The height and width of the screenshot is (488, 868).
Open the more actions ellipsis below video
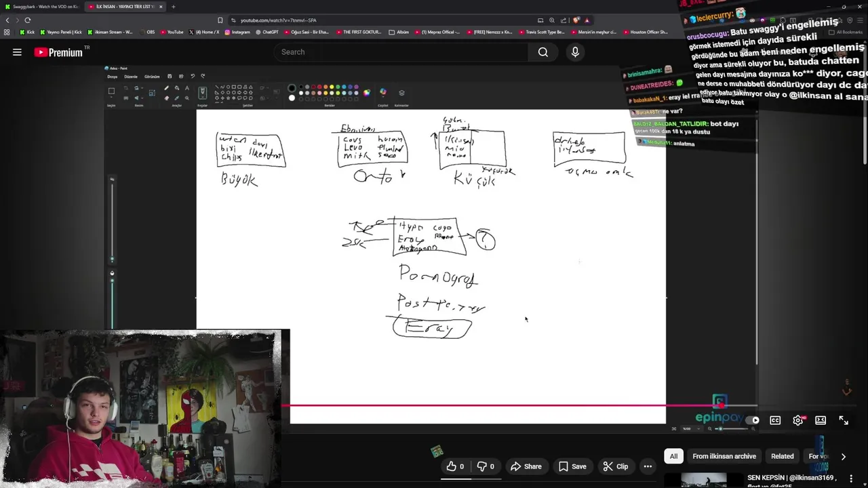pyautogui.click(x=648, y=466)
